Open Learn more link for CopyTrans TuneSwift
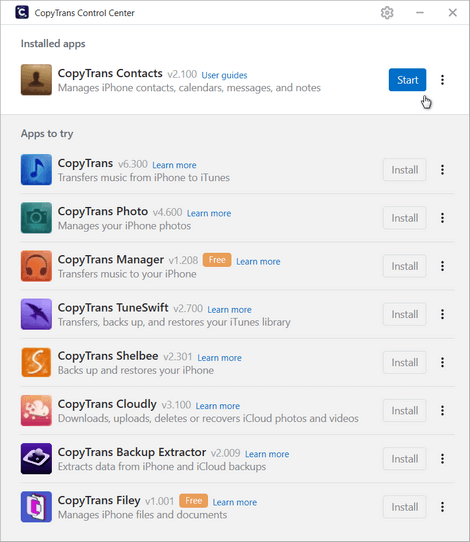The height and width of the screenshot is (542, 470). (x=229, y=310)
